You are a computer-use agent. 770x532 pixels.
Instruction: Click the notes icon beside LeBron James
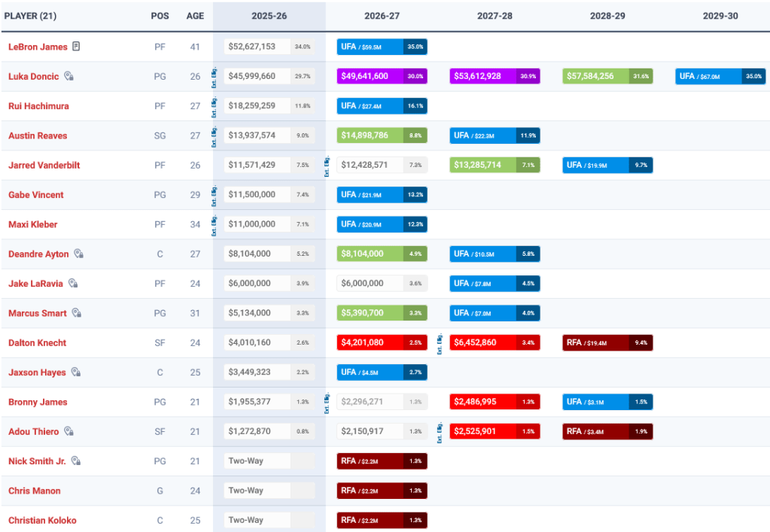tap(76, 47)
